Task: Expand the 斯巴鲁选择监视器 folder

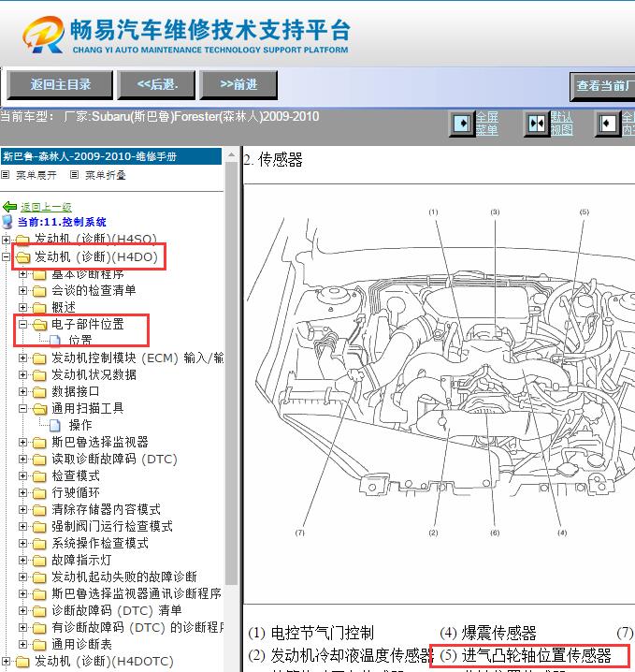Action: pyautogui.click(x=22, y=443)
